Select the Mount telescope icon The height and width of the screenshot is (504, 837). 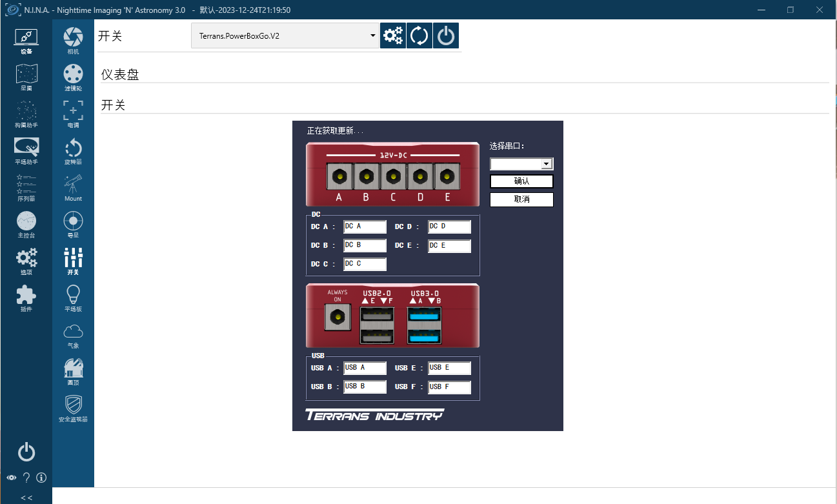[x=73, y=187]
